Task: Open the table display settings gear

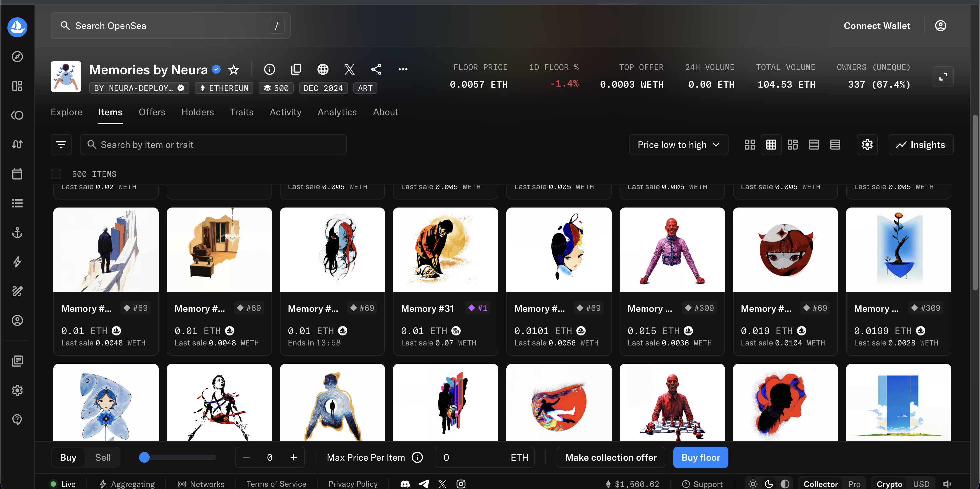Action: 867,145
